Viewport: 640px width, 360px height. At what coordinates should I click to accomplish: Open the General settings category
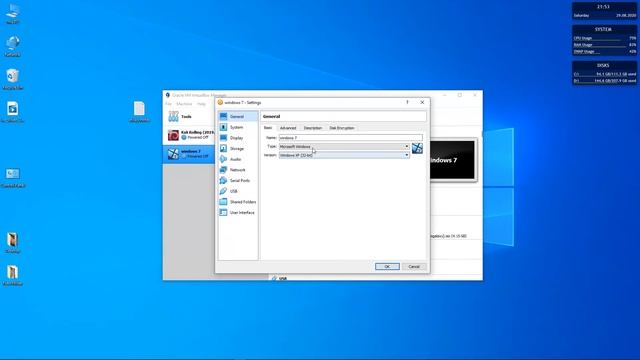(x=238, y=116)
